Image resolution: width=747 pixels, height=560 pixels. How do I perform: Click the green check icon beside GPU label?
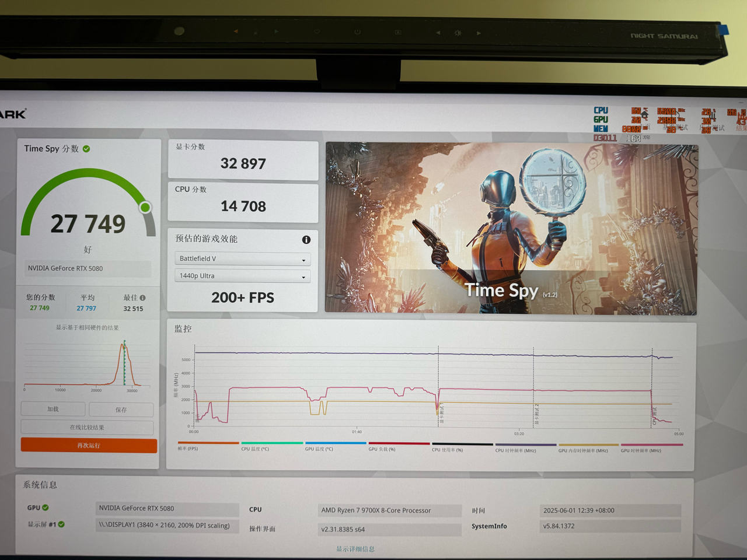coord(46,508)
